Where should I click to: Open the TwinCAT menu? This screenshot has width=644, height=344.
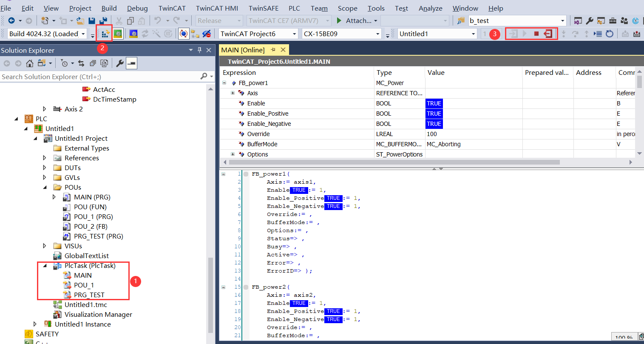tap(172, 8)
